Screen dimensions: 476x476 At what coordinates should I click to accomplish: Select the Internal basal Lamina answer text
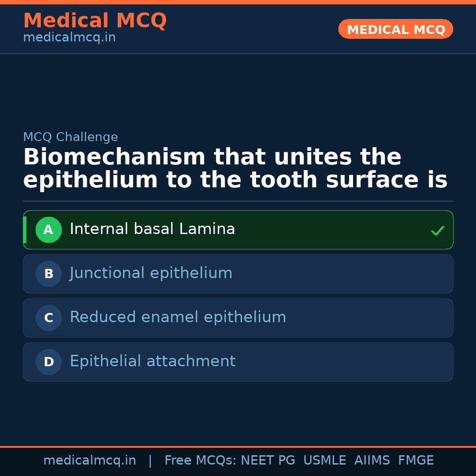click(x=152, y=229)
